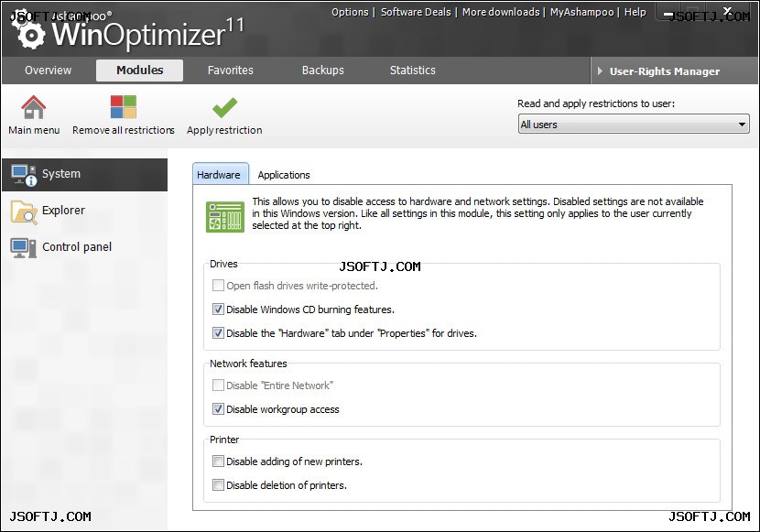760x532 pixels.
Task: Switch to the Hardware tab
Action: click(x=221, y=174)
